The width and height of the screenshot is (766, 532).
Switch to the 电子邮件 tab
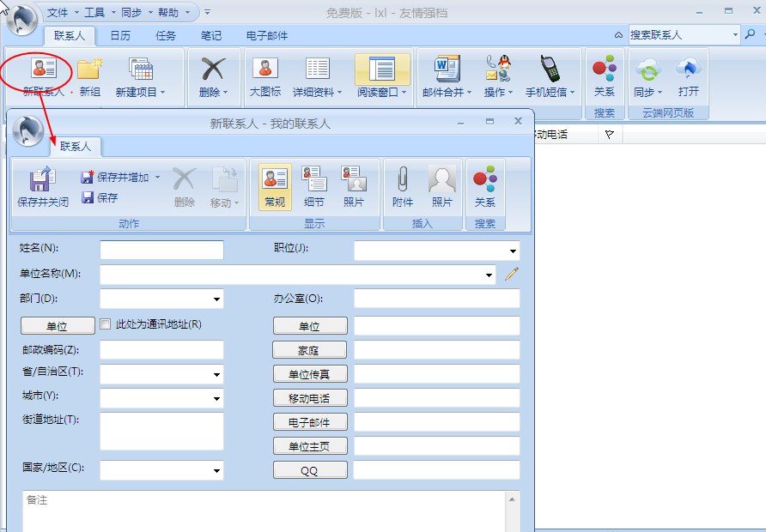click(267, 36)
